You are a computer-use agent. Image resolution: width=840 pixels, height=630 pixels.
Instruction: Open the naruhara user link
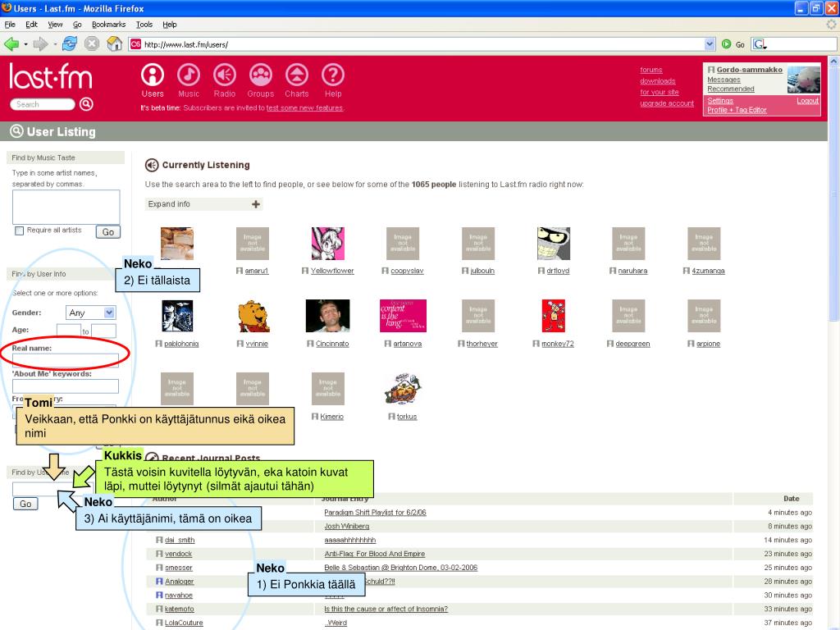point(632,271)
